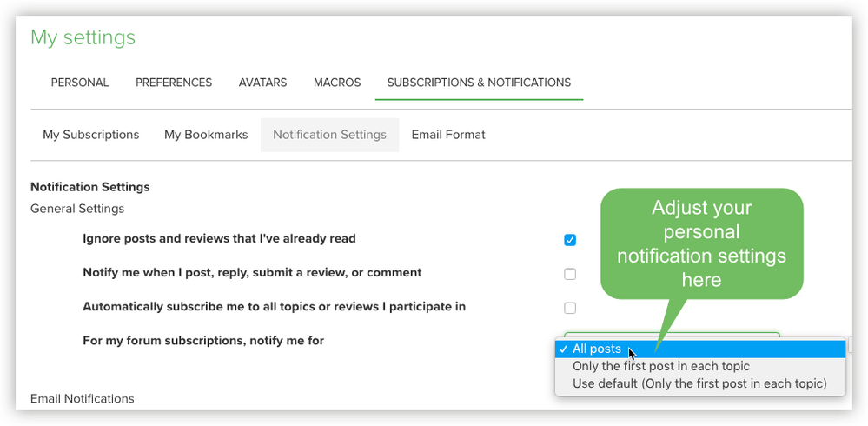Image resolution: width=868 pixels, height=426 pixels.
Task: Click the green 'Adjust your personal notification settings' callout
Action: (x=701, y=243)
